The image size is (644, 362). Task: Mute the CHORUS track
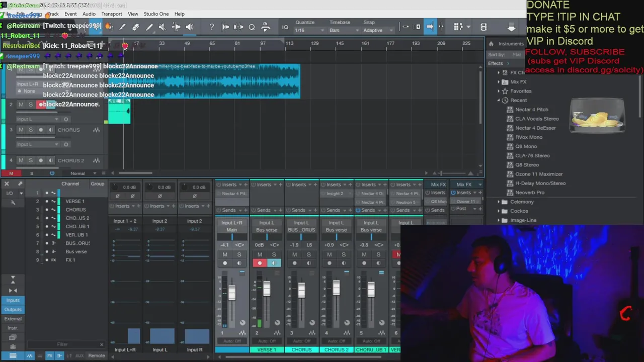coord(21,130)
